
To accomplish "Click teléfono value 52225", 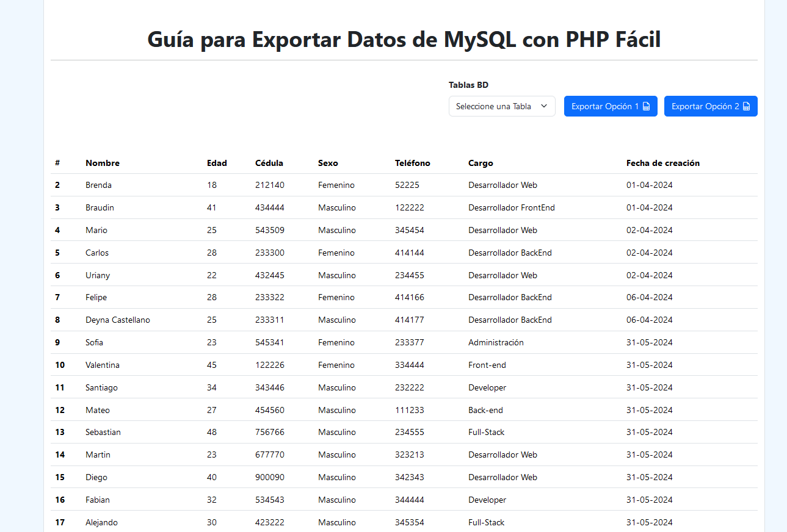I will 407,185.
